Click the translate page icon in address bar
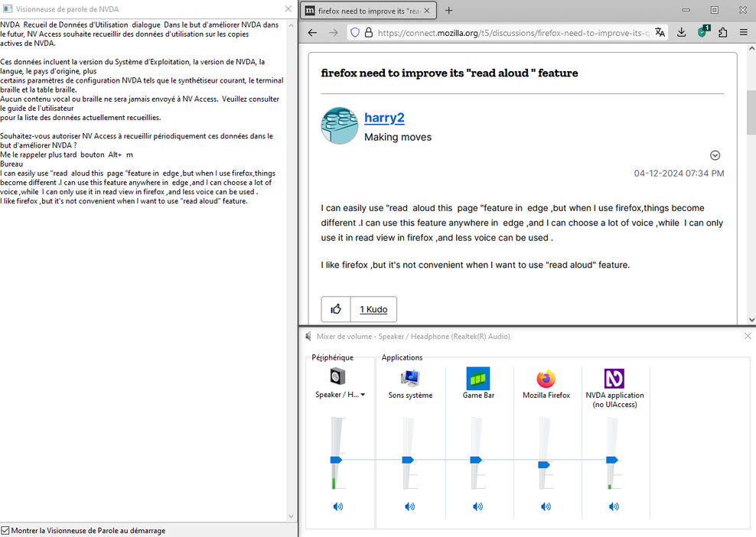 click(x=660, y=33)
